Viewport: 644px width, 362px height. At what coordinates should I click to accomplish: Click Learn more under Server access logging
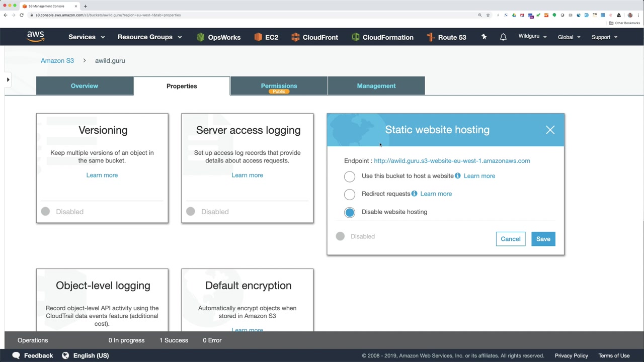[247, 175]
